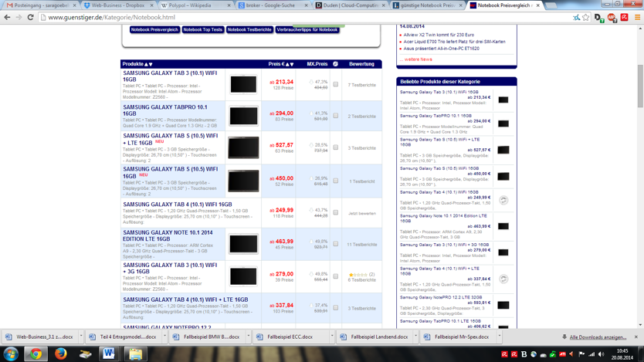Open dropdown arrow for Web-Business_3.1 download

point(79,337)
